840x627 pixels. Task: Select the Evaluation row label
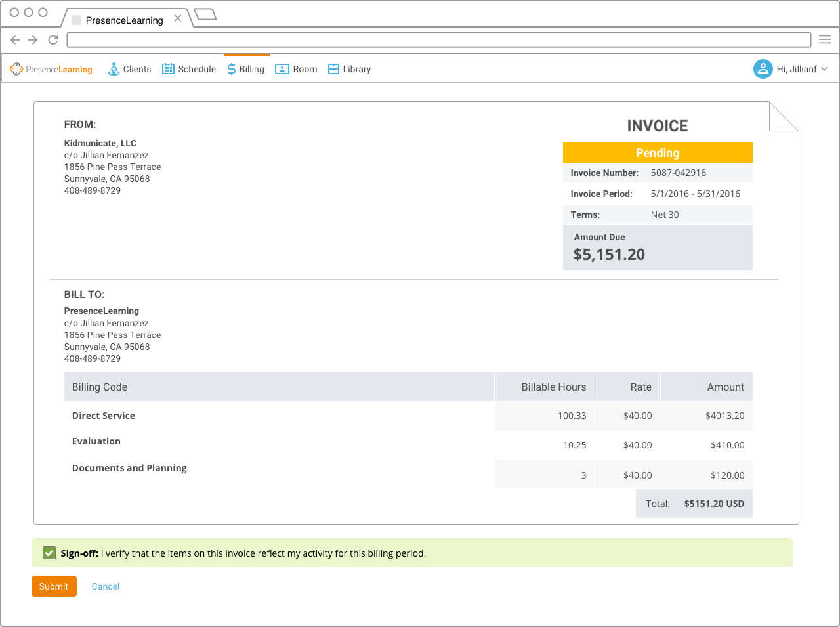pos(96,441)
